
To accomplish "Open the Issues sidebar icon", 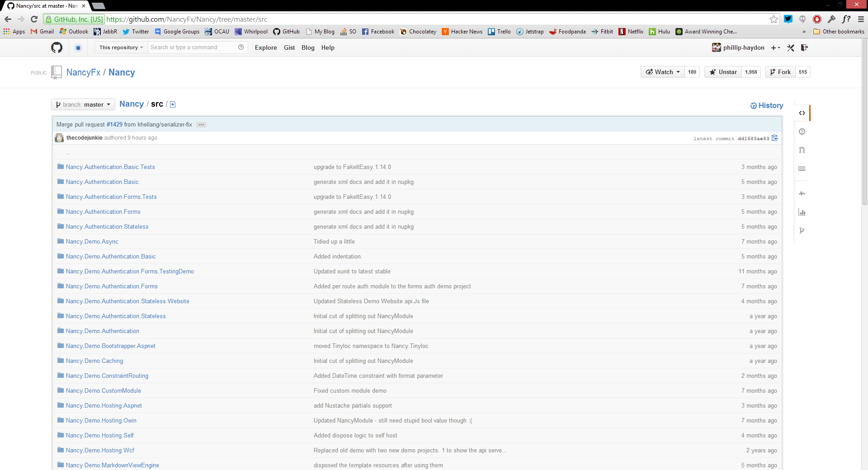I will (x=802, y=132).
